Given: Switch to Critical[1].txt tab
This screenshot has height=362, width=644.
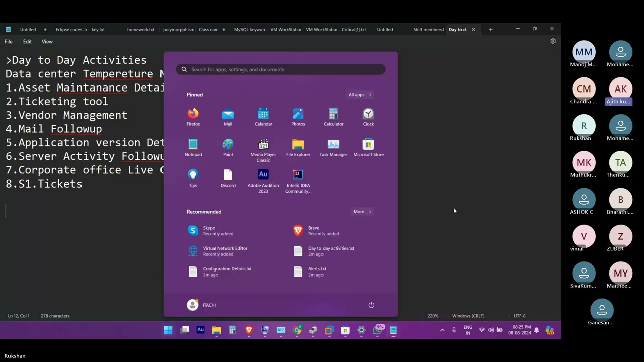Looking at the screenshot, I should pyautogui.click(x=354, y=30).
